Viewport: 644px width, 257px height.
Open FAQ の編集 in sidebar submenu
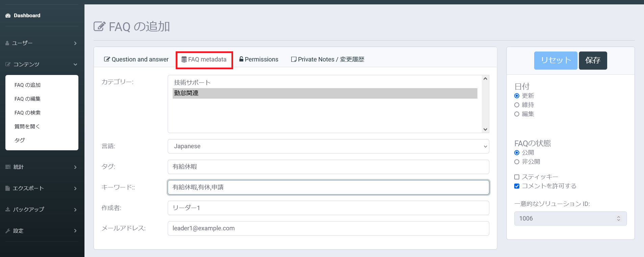[x=27, y=99]
